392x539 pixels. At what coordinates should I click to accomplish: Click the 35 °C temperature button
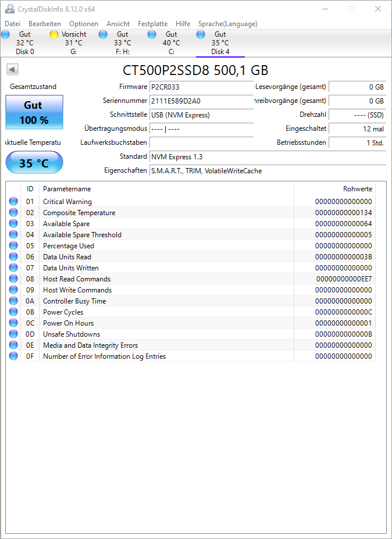pos(34,163)
